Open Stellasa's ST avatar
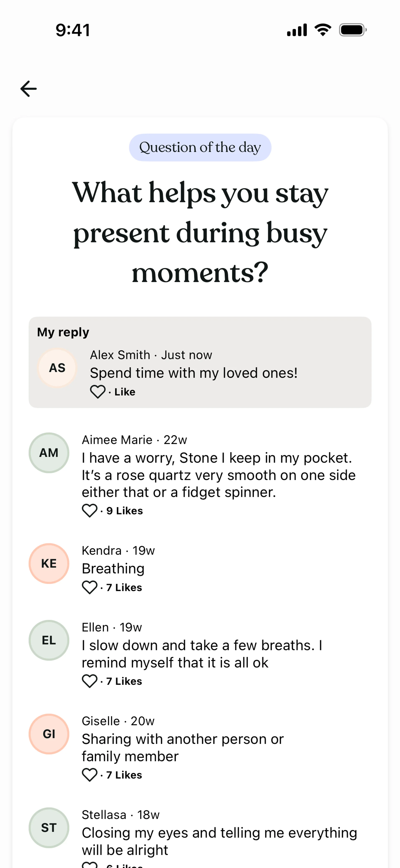 coord(49,828)
